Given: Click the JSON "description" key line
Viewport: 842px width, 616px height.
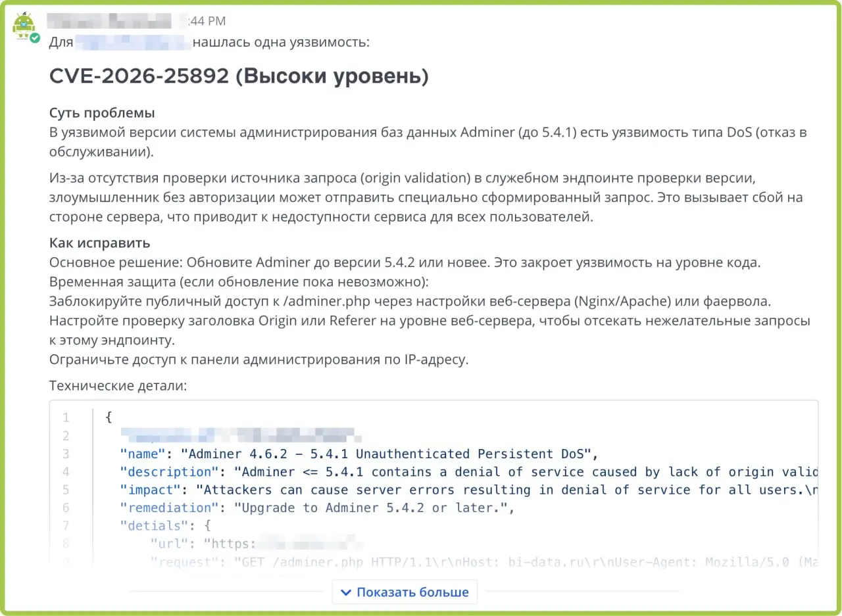Looking at the screenshot, I should (x=468, y=472).
